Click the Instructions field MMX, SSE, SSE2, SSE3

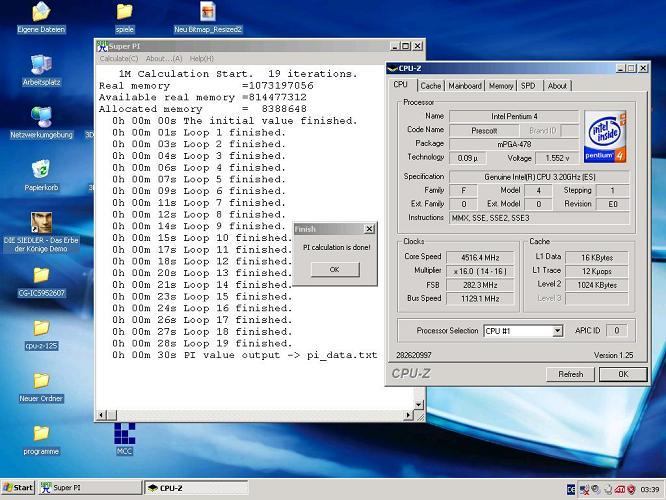pos(539,218)
